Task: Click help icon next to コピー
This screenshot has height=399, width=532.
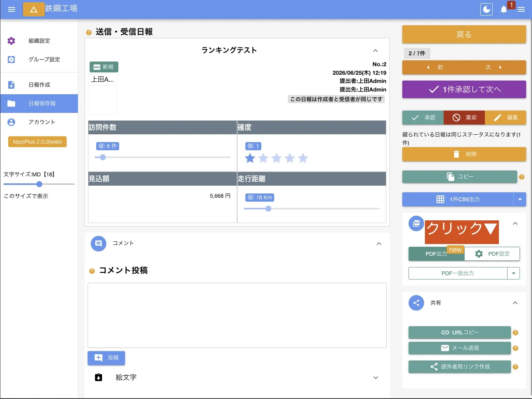Action: coord(522,177)
